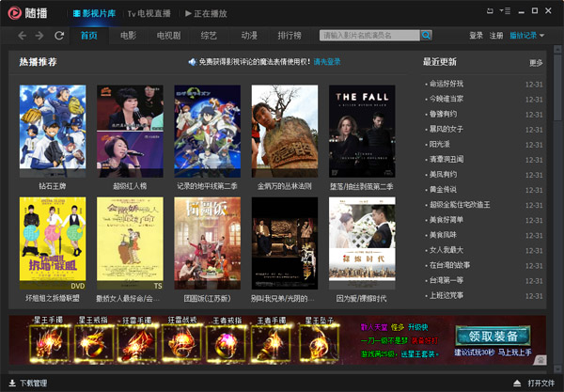Open The Fall poster thumbnail
564x392 pixels.
click(362, 131)
